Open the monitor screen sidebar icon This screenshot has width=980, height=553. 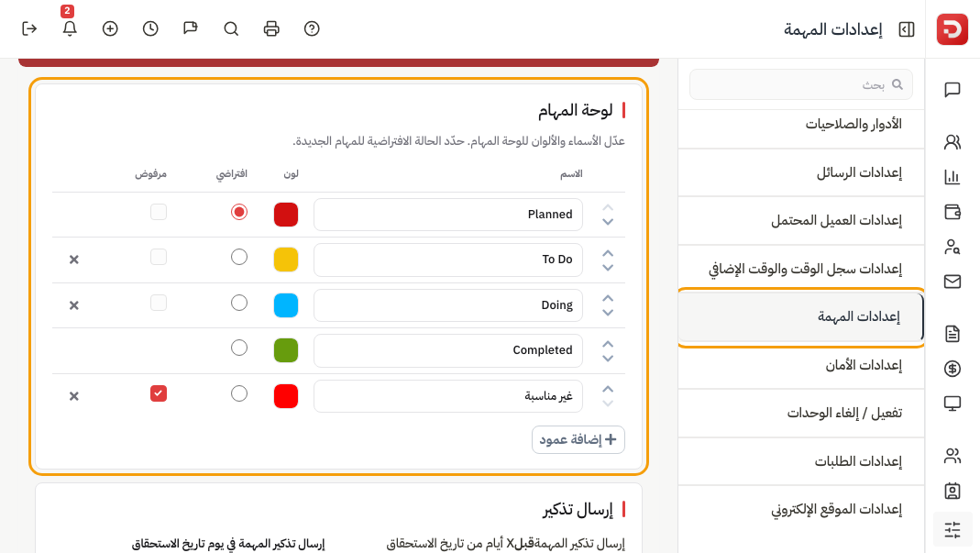(x=952, y=404)
